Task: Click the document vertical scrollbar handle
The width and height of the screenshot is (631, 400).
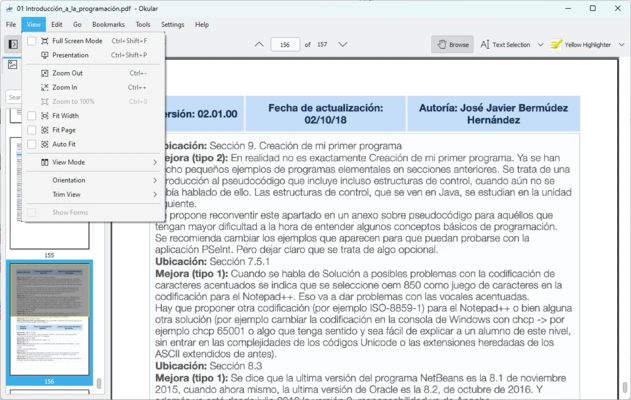Action: point(625,388)
